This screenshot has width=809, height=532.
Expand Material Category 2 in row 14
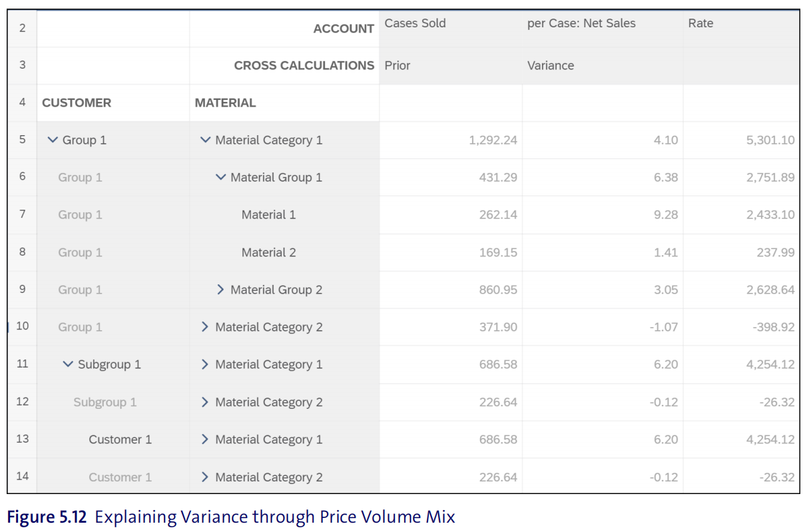[205, 477]
